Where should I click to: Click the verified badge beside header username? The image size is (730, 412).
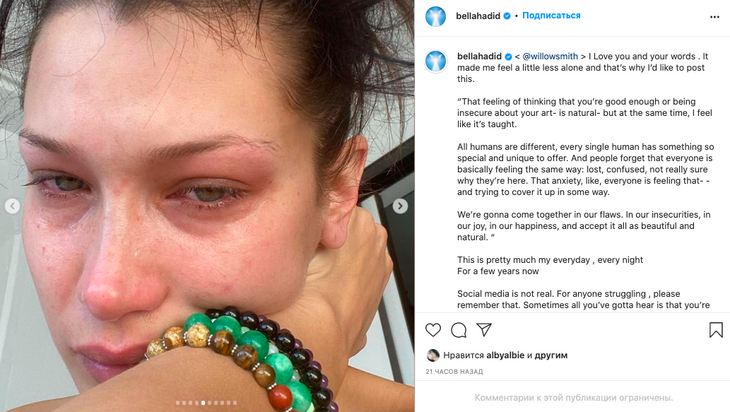tap(507, 16)
